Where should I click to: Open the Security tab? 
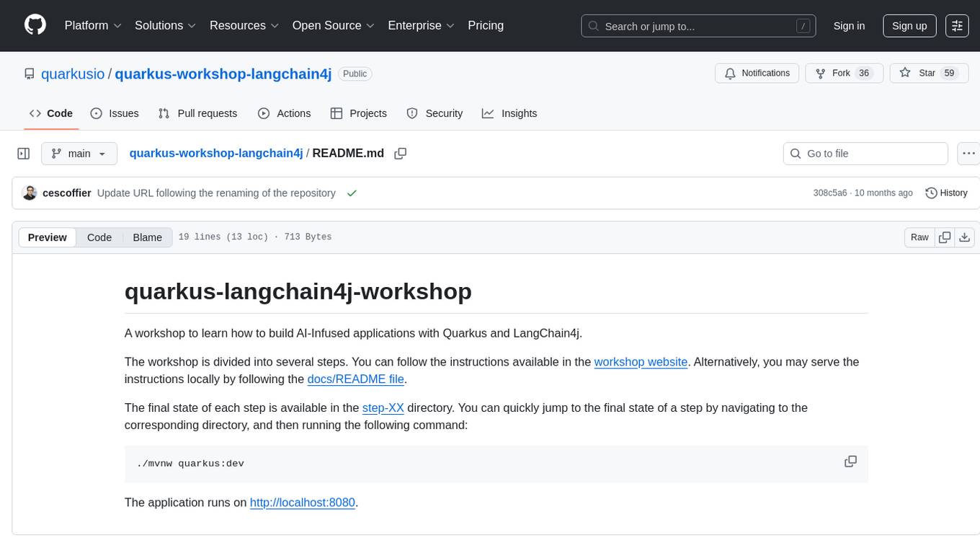coord(435,113)
